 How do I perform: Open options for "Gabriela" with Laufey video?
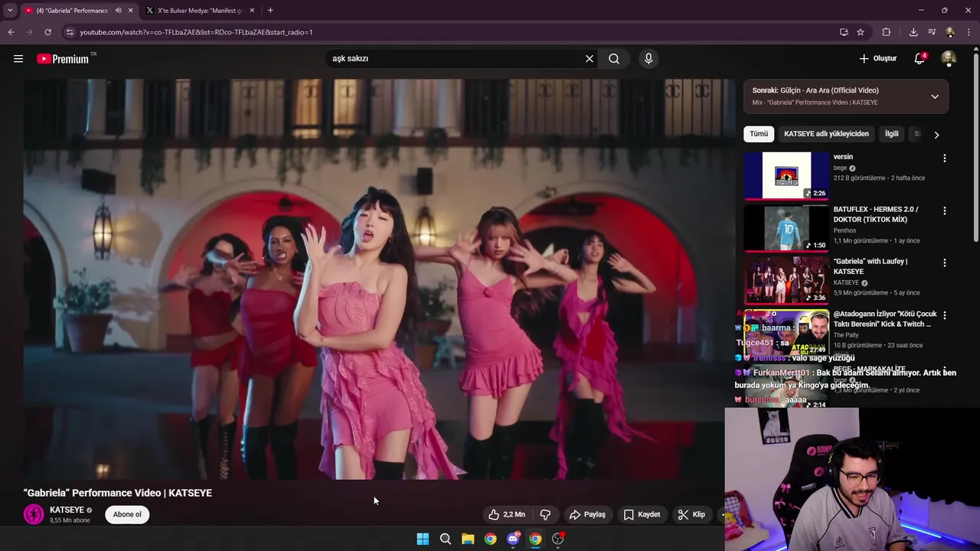tap(944, 262)
